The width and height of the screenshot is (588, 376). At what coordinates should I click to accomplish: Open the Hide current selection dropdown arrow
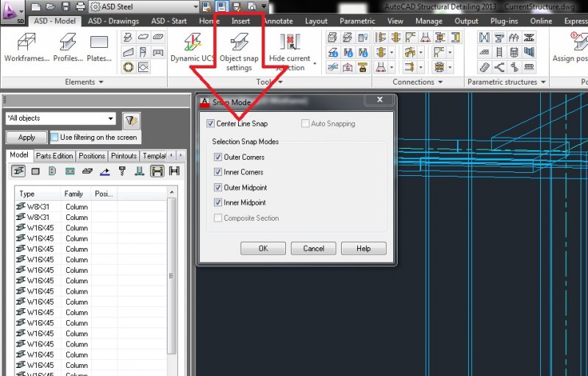point(315,63)
